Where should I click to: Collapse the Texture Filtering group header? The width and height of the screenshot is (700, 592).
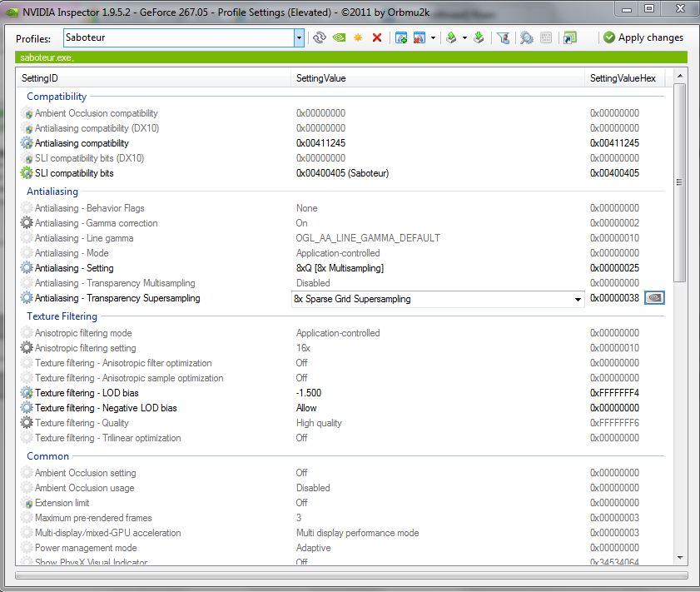click(62, 316)
